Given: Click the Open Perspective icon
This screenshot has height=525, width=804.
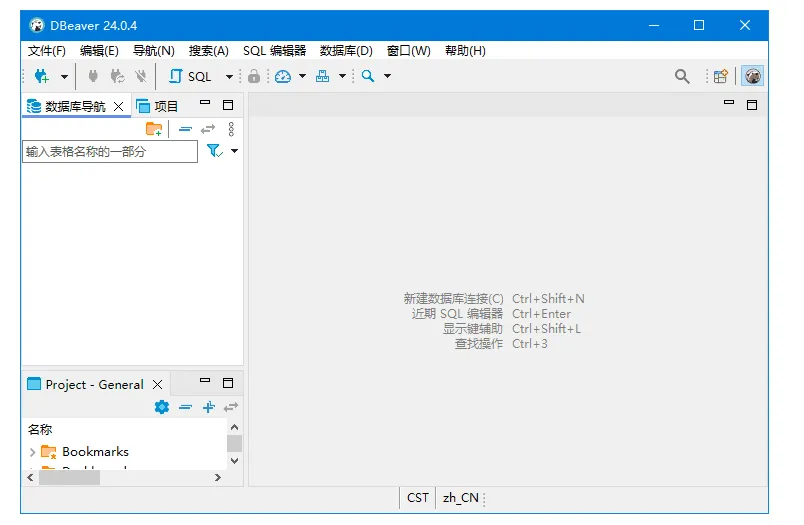Looking at the screenshot, I should coord(721,76).
